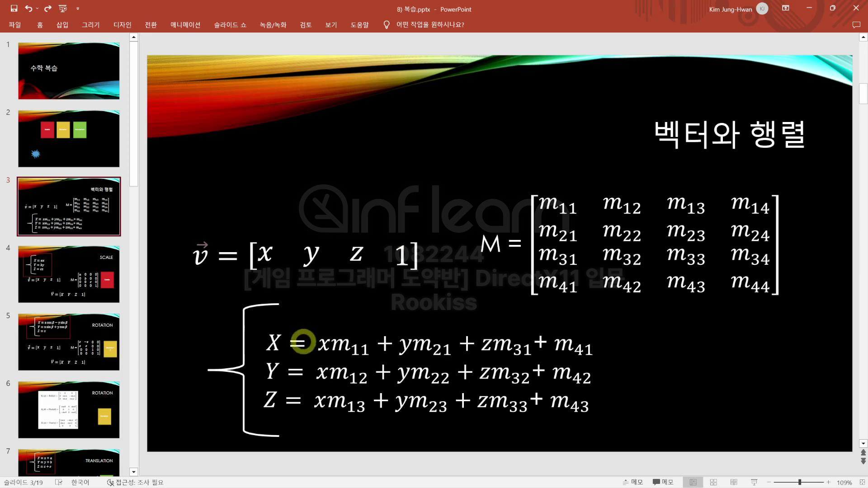Open the 애니메이션 (Animations) ribbon tab
Viewport: 868px width, 488px height.
[x=185, y=25]
